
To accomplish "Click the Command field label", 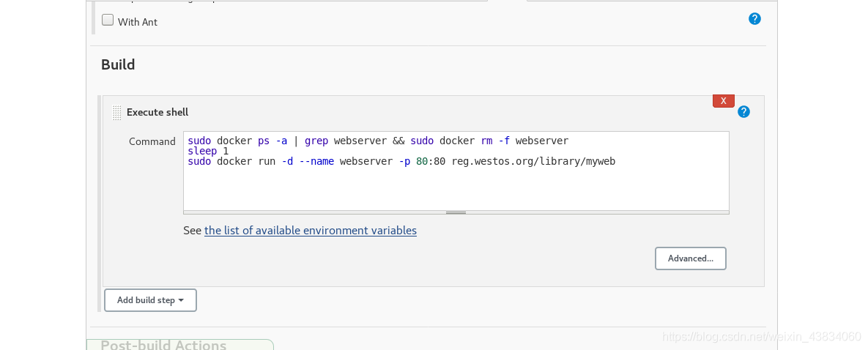I will tap(152, 142).
